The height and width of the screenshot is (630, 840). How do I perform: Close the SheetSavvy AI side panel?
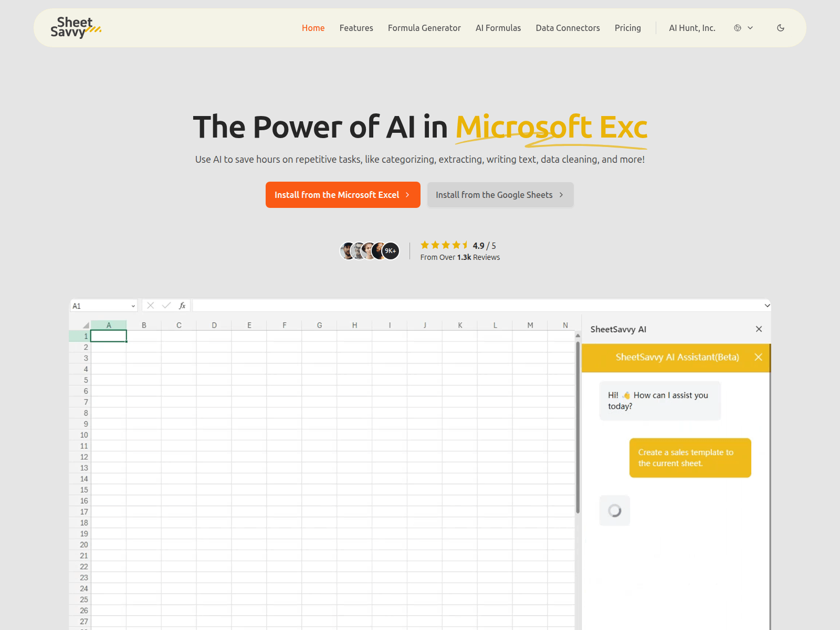click(759, 329)
